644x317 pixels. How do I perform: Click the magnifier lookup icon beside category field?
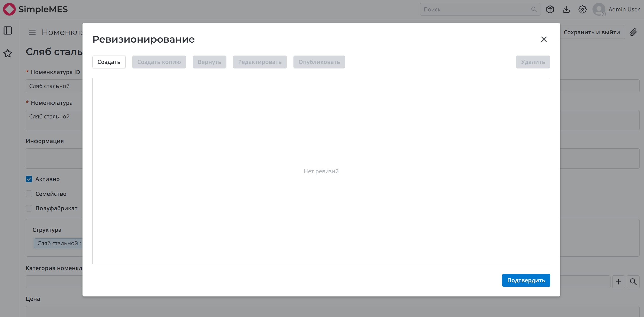(633, 282)
